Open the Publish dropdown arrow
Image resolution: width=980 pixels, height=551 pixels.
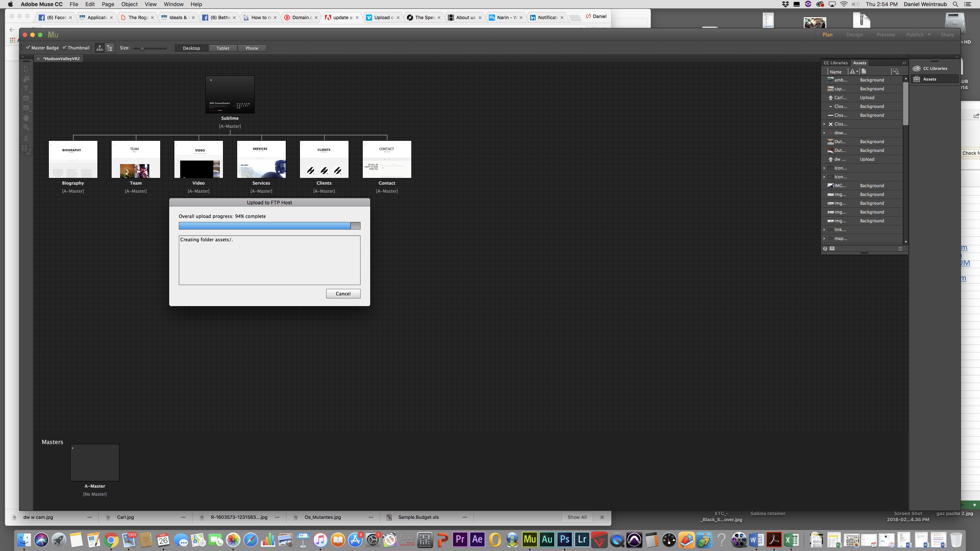point(929,35)
